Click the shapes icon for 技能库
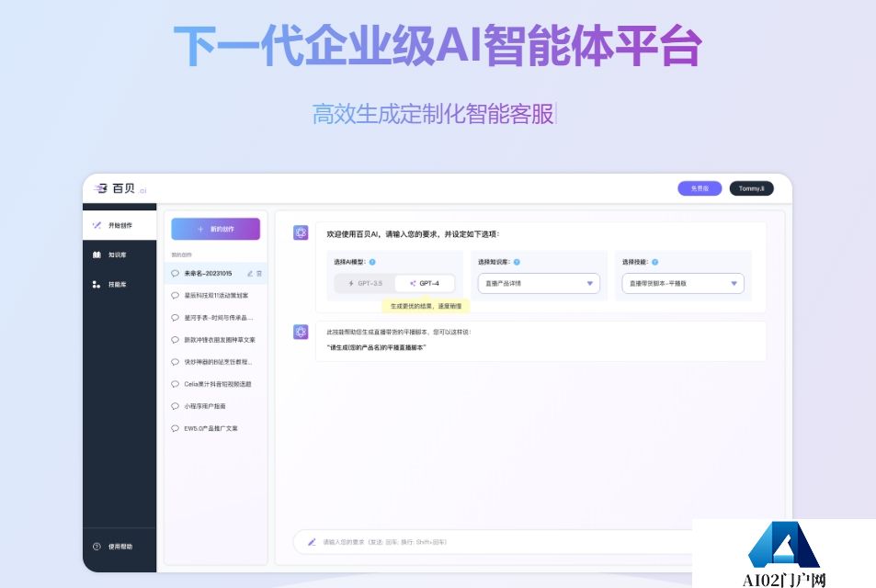Image resolution: width=876 pixels, height=588 pixels. tap(97, 285)
